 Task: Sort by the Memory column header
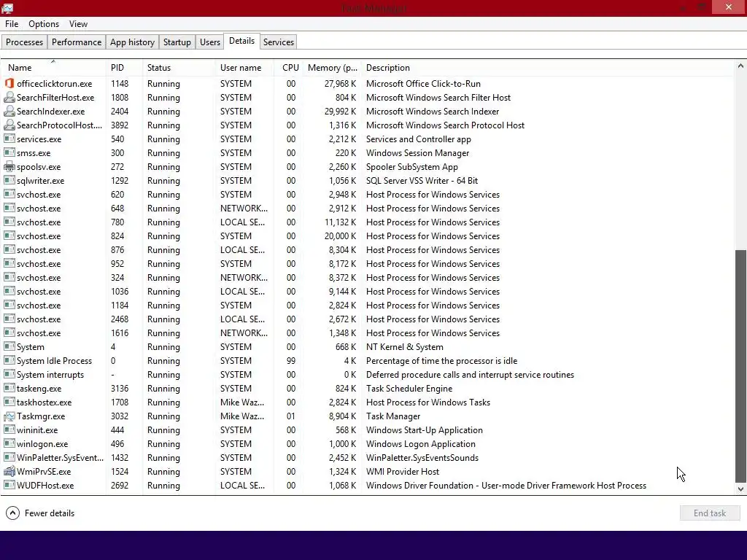tap(332, 68)
